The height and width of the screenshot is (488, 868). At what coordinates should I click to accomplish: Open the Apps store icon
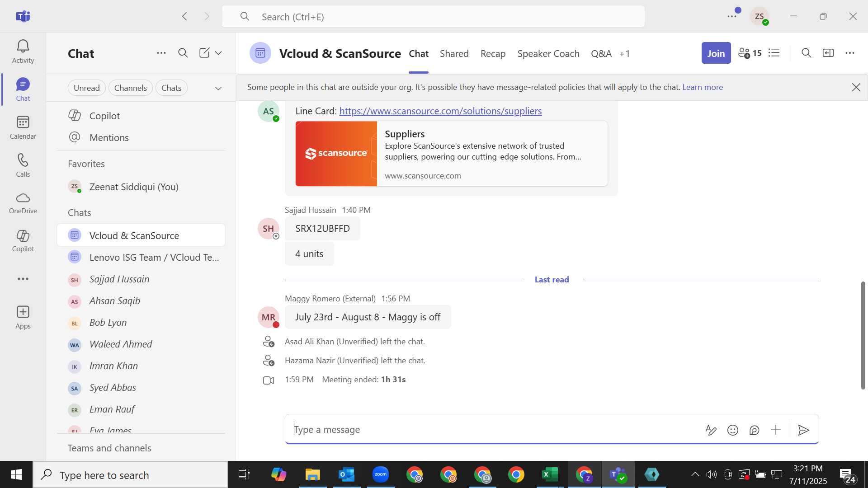coord(23,317)
